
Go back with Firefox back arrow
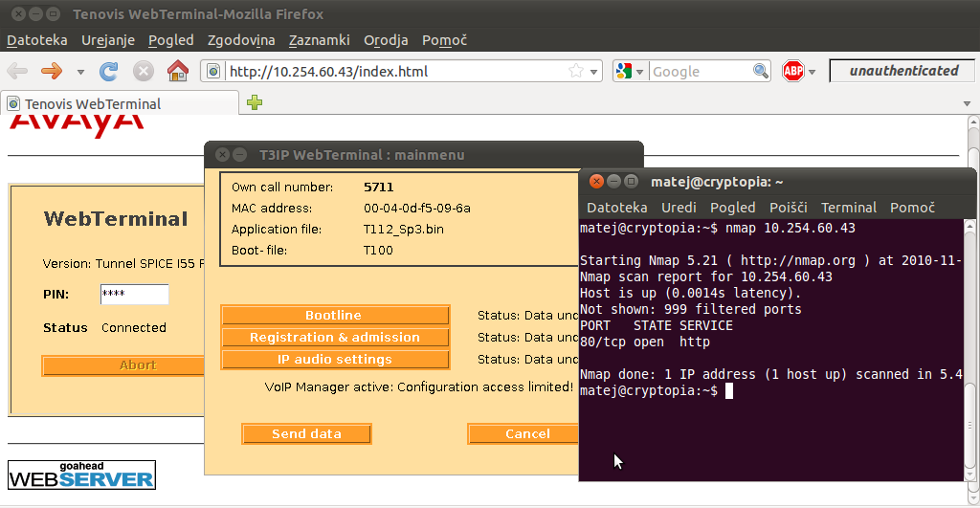[17, 71]
